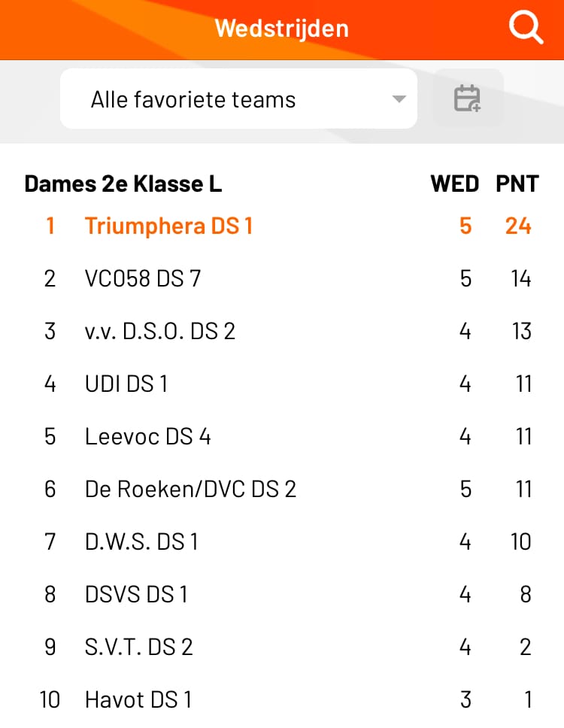Open VC058 DS 7 team row

(x=282, y=278)
